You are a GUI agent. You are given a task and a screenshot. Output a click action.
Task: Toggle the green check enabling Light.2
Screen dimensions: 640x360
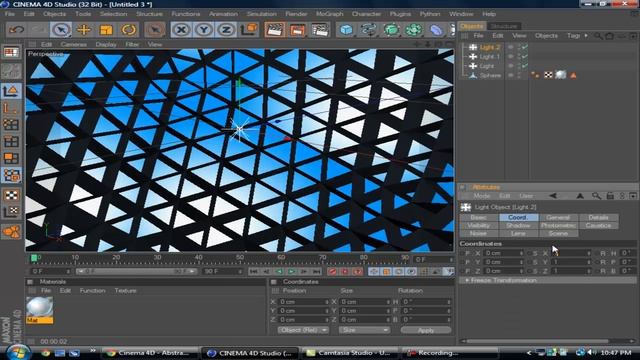[x=525, y=47]
